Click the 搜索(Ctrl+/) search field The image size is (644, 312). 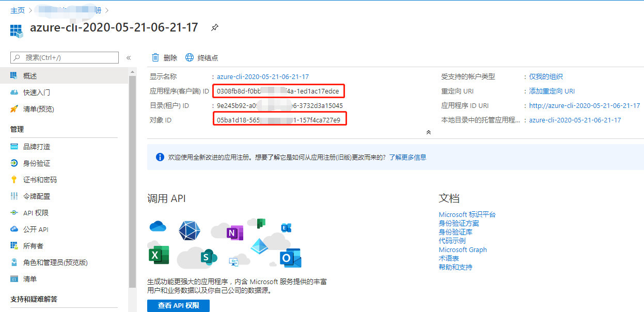[65, 57]
